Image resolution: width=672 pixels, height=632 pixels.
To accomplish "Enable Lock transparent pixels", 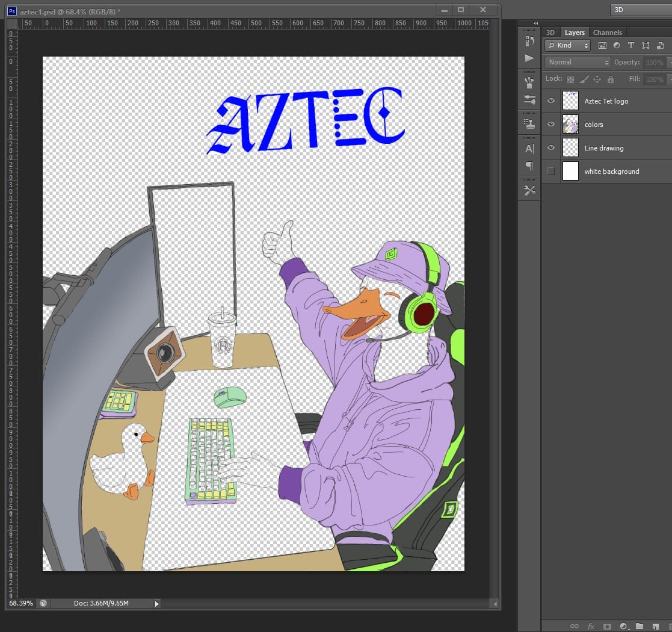I will pyautogui.click(x=570, y=79).
